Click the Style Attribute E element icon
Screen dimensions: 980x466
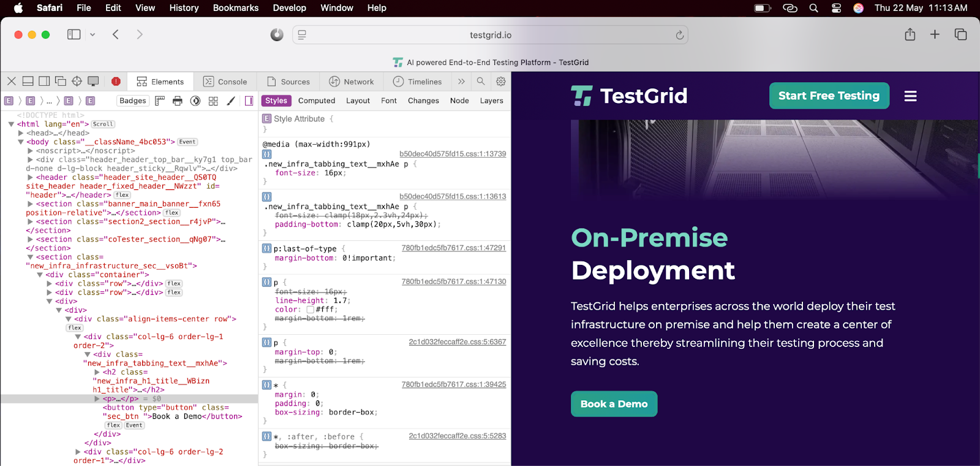click(266, 118)
